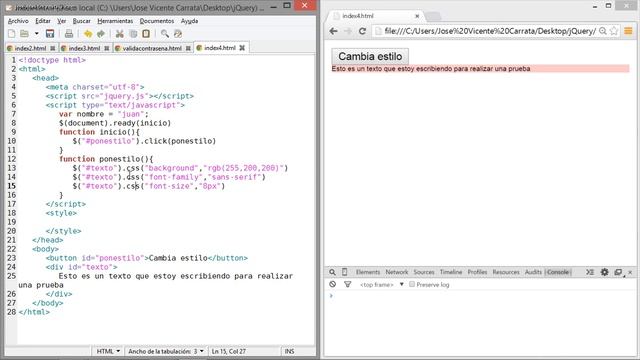This screenshot has height=360, width=640.
Task: Open DevTools Resources panel
Action: [x=506, y=272]
